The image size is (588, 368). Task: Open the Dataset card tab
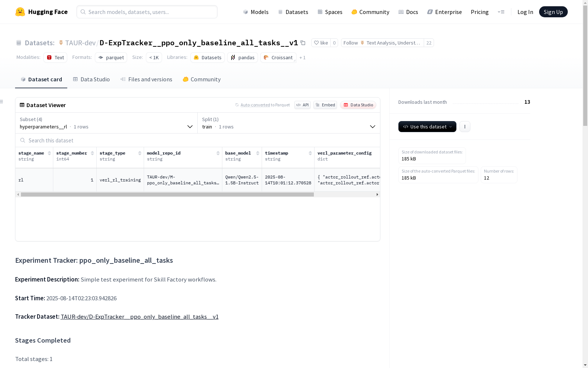click(x=41, y=79)
